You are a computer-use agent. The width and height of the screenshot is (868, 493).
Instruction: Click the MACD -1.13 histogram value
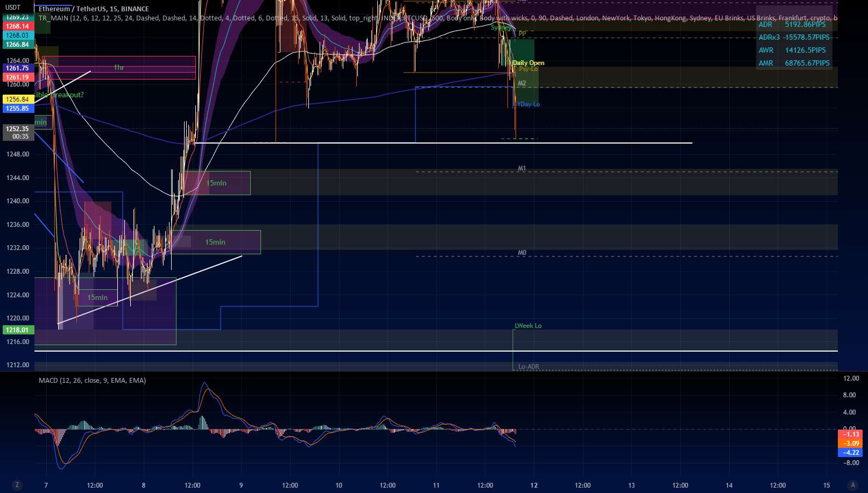[x=850, y=434]
